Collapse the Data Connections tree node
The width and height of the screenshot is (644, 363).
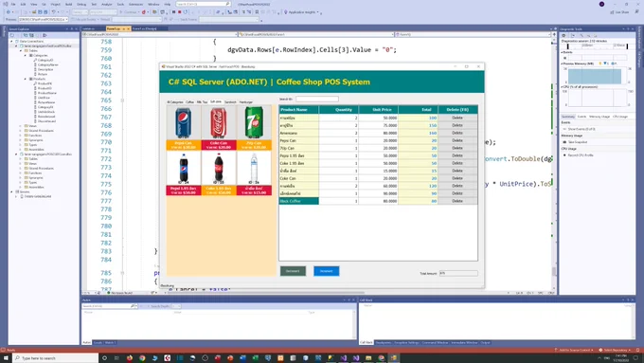coord(12,41)
